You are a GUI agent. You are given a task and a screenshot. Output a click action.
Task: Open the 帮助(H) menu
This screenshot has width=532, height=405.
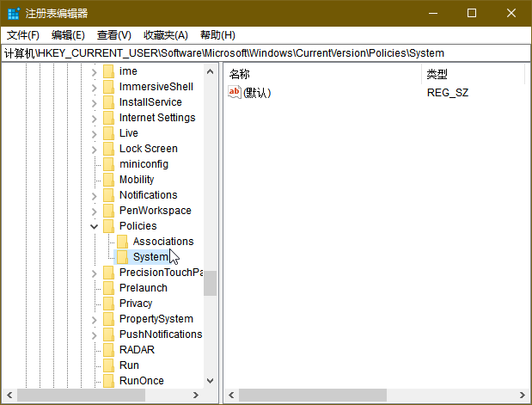217,35
